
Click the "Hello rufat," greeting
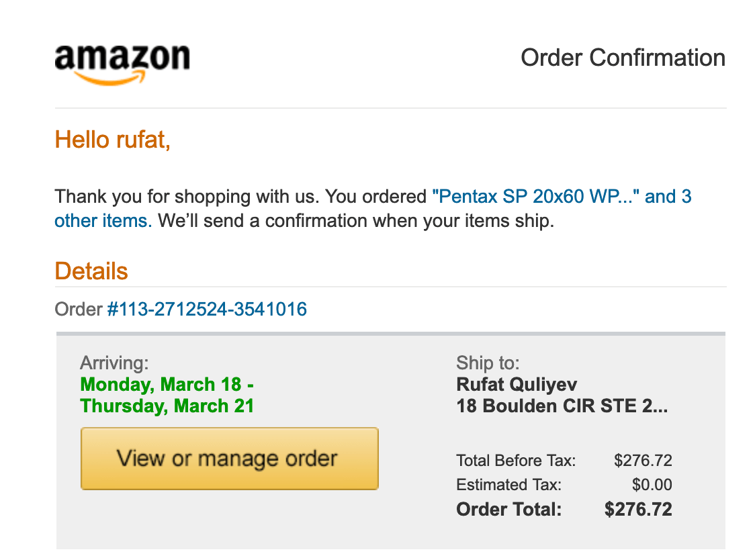point(112,140)
